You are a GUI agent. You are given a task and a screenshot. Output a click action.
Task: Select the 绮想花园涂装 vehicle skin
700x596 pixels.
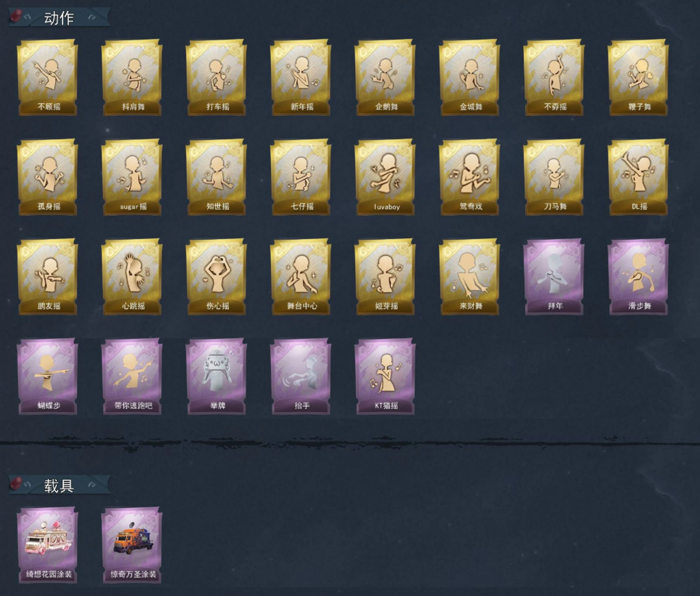[48, 545]
